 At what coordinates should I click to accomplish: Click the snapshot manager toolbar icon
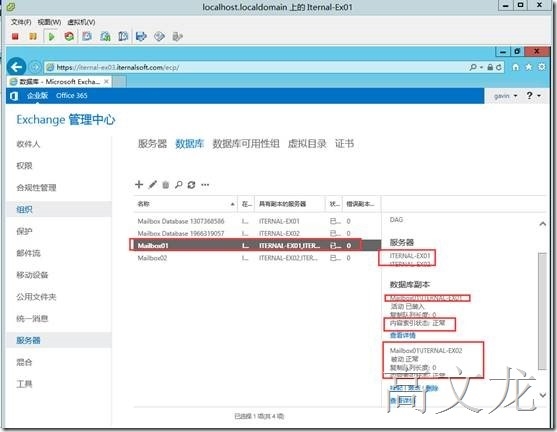tap(123, 36)
